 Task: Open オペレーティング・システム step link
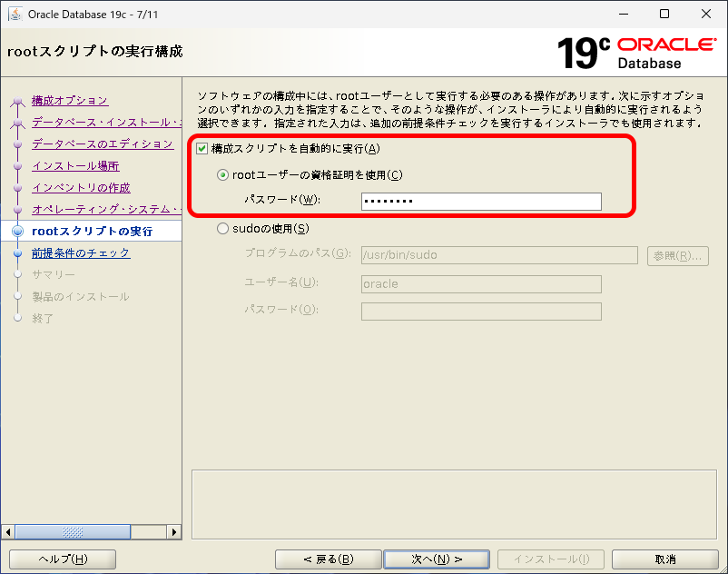[x=106, y=210]
